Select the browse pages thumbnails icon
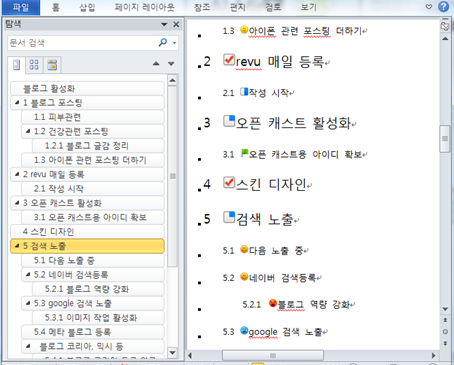 click(34, 64)
